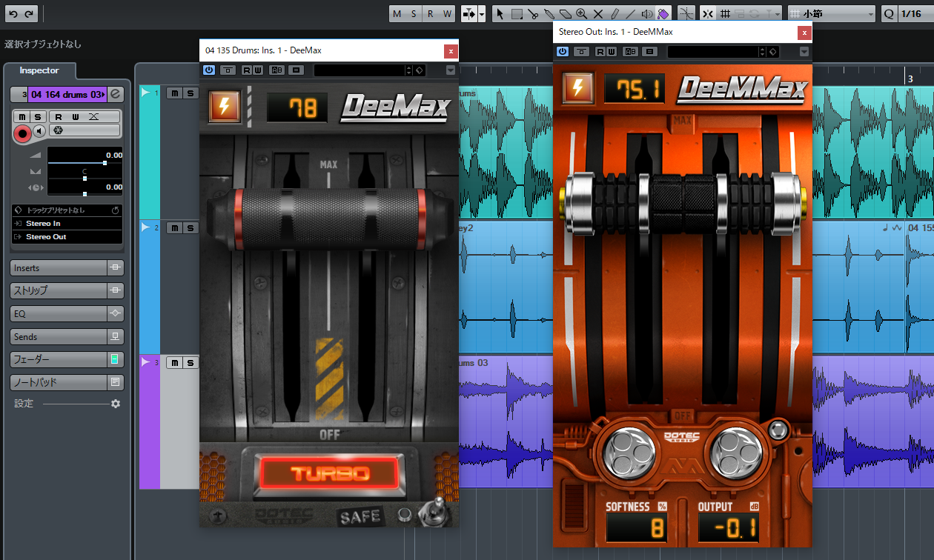Select the Range Selection tool
Screen dimensions: 934x560
[517, 13]
